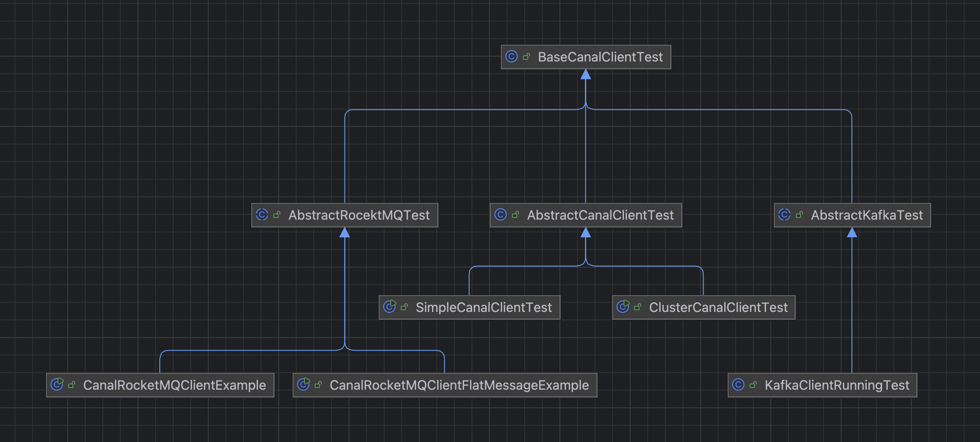Viewport: 980px width, 442px height.
Task: Click CanalRocketMQClientExample's runnable class icon
Action: pyautogui.click(x=57, y=384)
